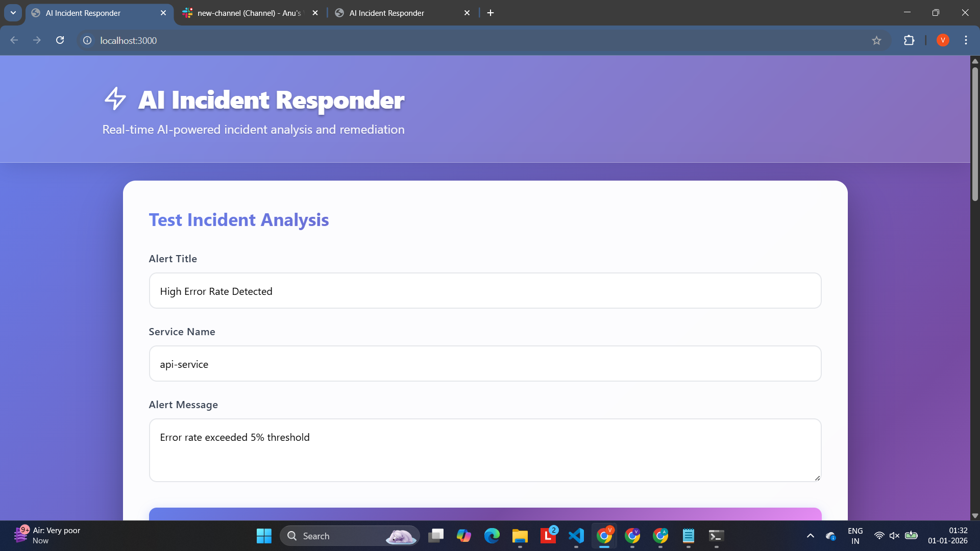This screenshot has height=551, width=980.
Task: Show hidden system tray icons chevron
Action: (810, 536)
